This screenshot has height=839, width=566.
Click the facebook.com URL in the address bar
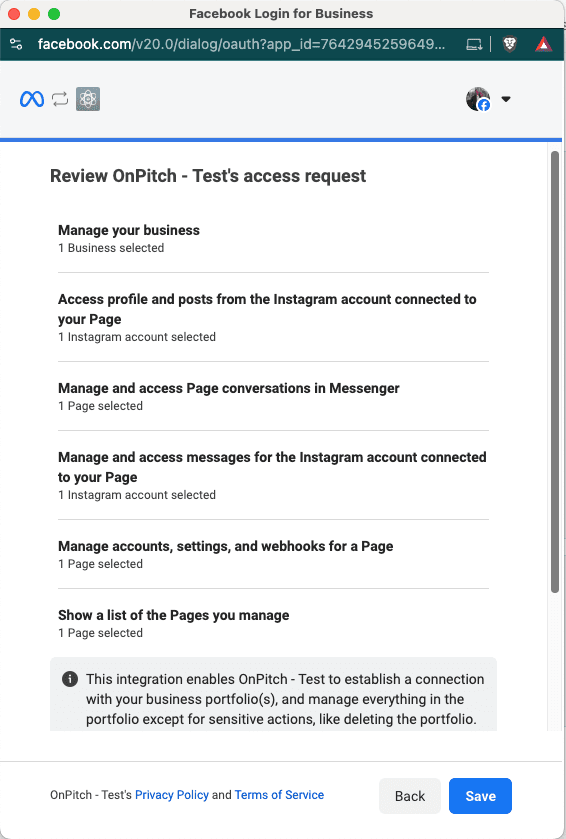tap(241, 44)
